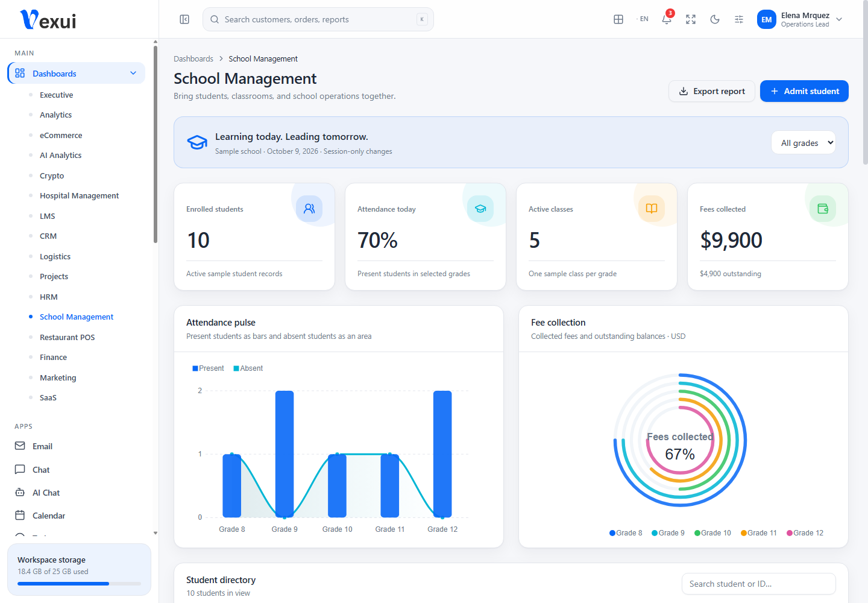The width and height of the screenshot is (868, 603).
Task: Click the Attendance today graduation cap icon
Action: click(480, 209)
